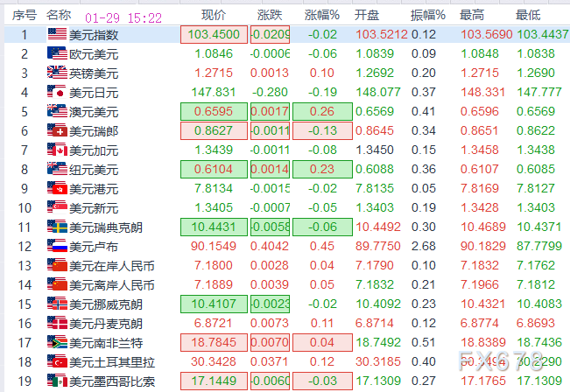Sort by the 最高 column header
Viewport: 570px width, 392px height.
472,15
